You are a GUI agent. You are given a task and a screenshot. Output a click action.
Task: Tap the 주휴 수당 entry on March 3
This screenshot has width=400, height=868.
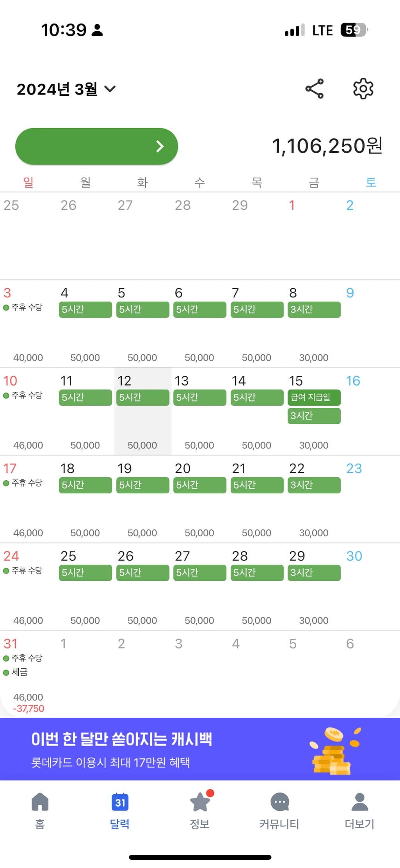point(23,307)
